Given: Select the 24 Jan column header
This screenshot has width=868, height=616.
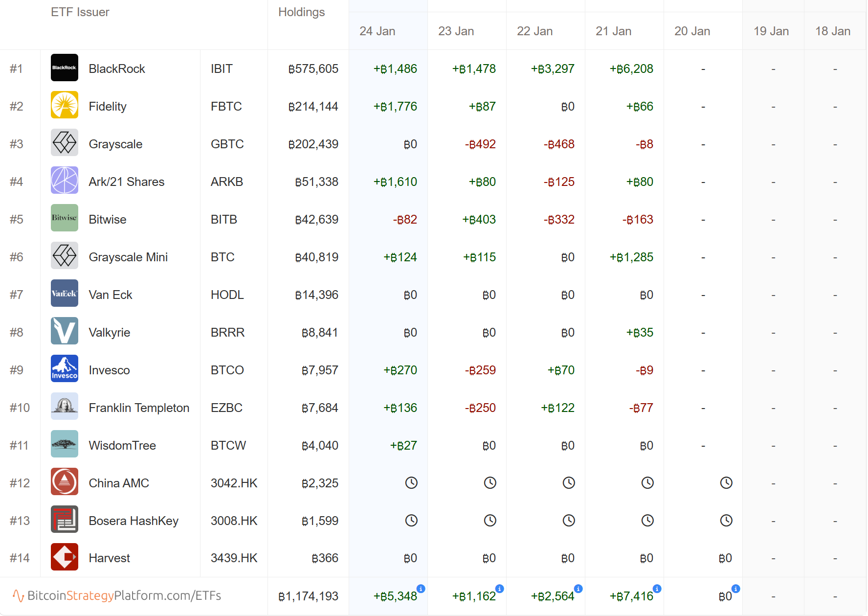Looking at the screenshot, I should [x=378, y=31].
